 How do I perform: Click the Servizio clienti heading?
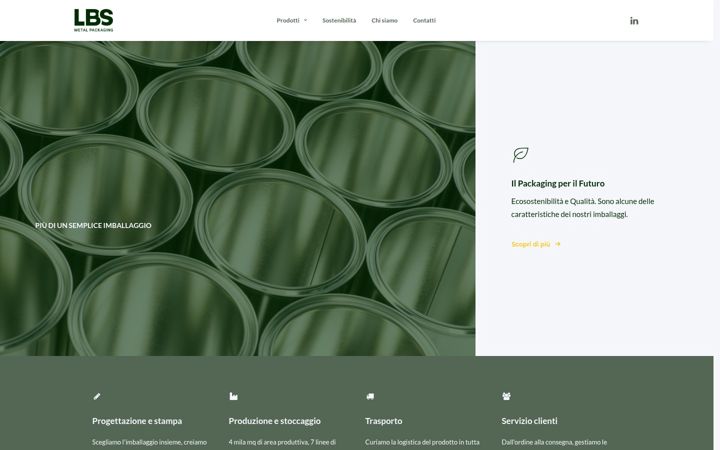click(529, 421)
